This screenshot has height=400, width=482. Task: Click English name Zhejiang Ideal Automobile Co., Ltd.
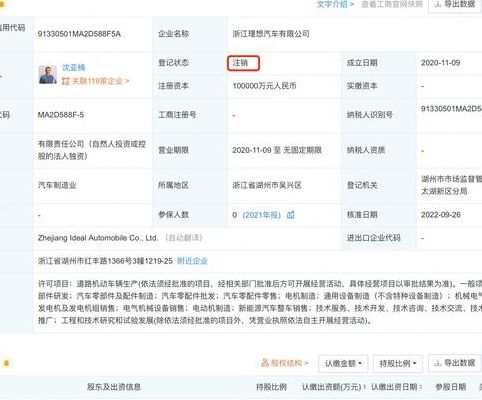[98, 238]
